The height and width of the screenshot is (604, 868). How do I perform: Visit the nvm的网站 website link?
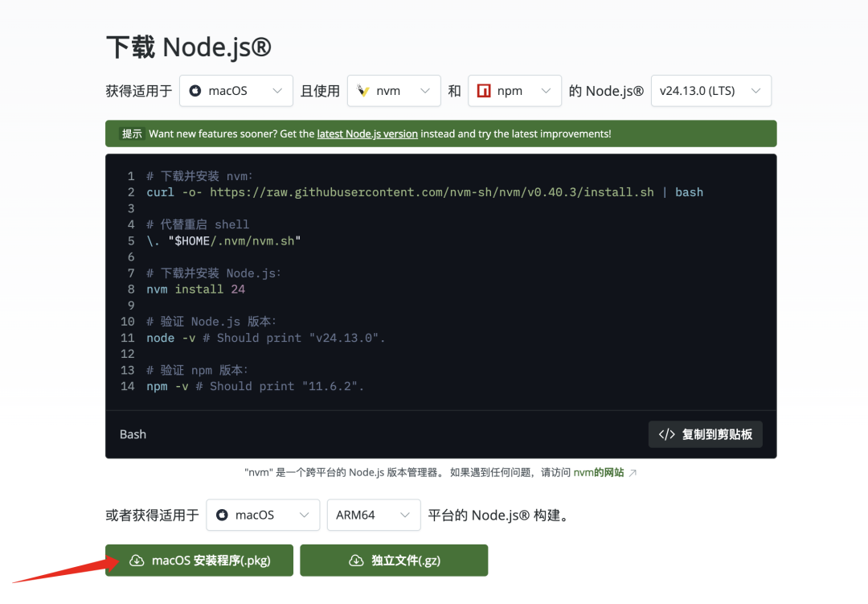pyautogui.click(x=600, y=472)
